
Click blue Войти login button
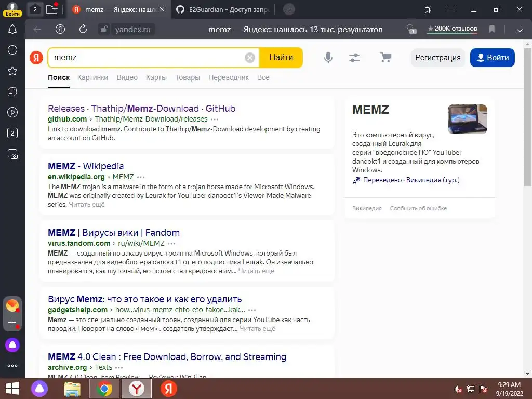(x=493, y=58)
